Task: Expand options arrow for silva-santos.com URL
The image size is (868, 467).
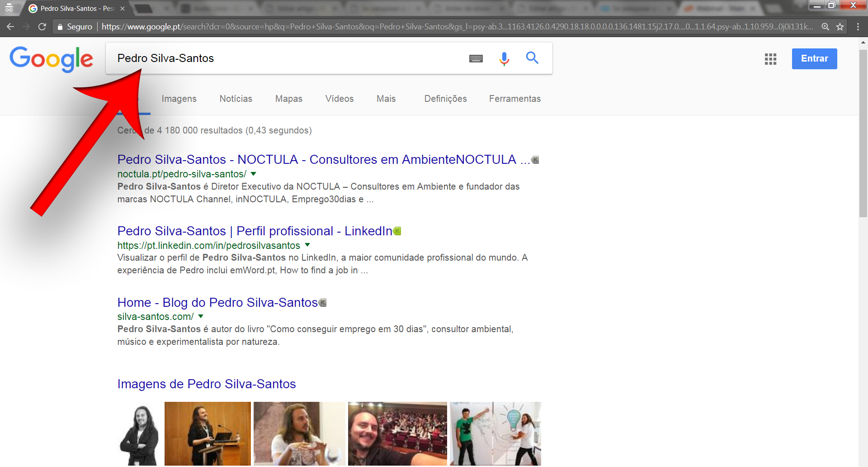Action: (201, 316)
